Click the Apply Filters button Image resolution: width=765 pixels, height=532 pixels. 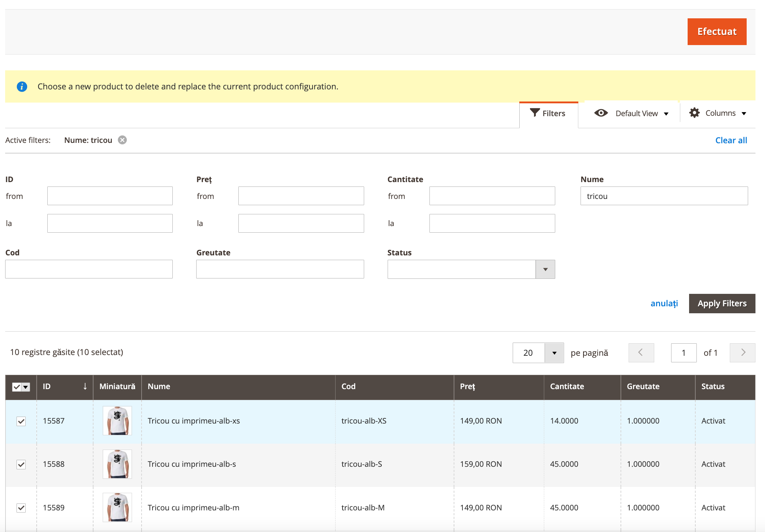722,303
